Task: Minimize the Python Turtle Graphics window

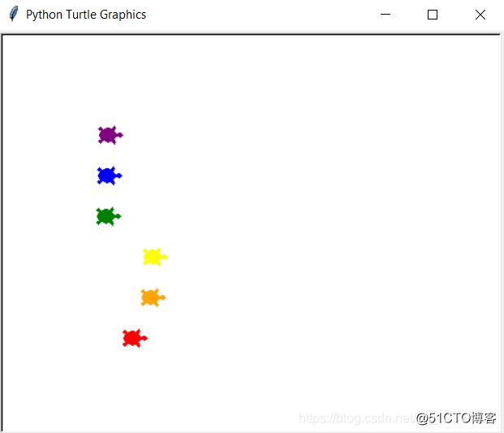Action: (386, 14)
